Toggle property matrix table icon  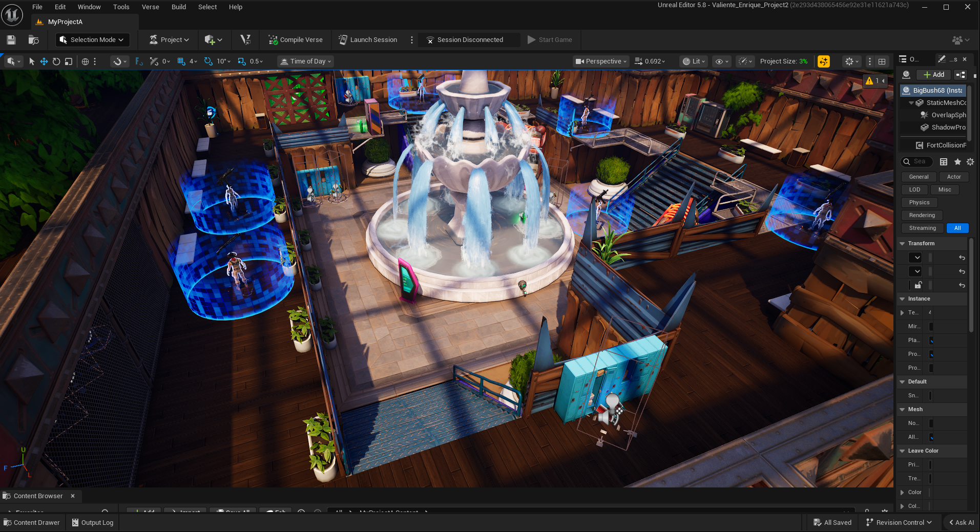coord(944,162)
